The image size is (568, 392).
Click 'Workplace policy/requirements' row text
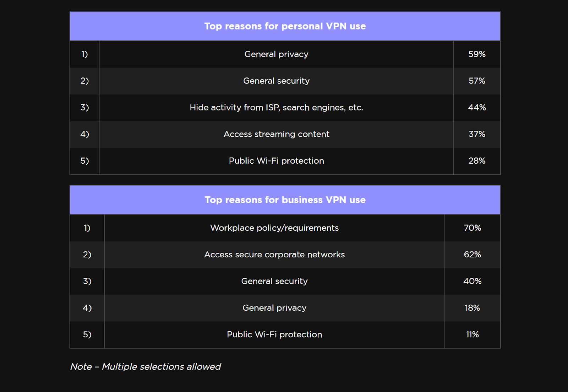point(274,228)
